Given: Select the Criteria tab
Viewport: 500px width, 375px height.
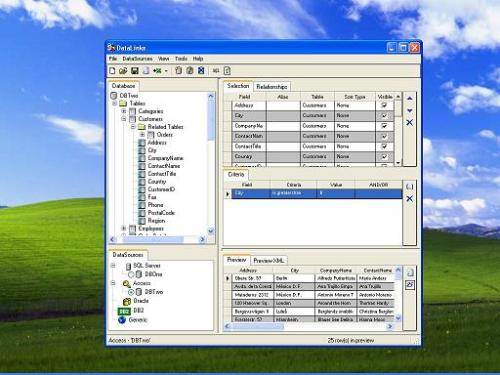Looking at the screenshot, I should (236, 174).
